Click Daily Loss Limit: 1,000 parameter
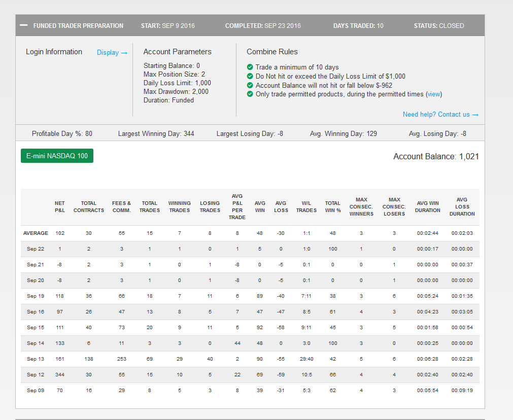This screenshot has width=513, height=420. 177,83
